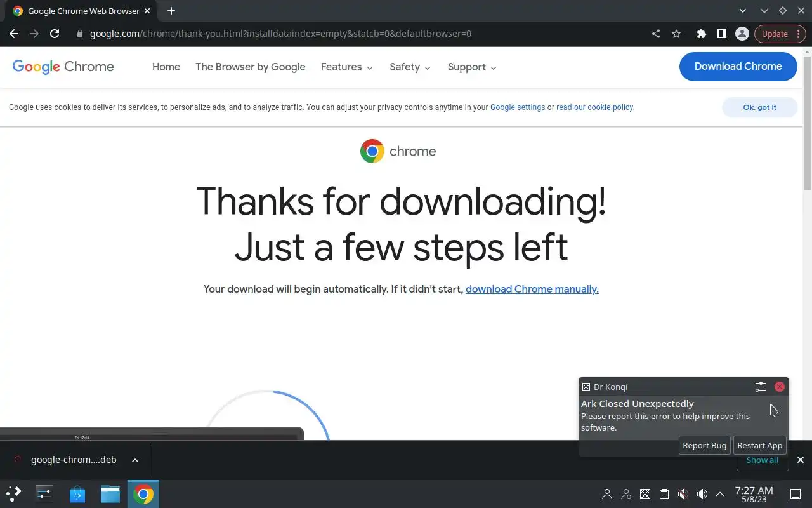Open the clock showing 7:27 AM

point(754,494)
